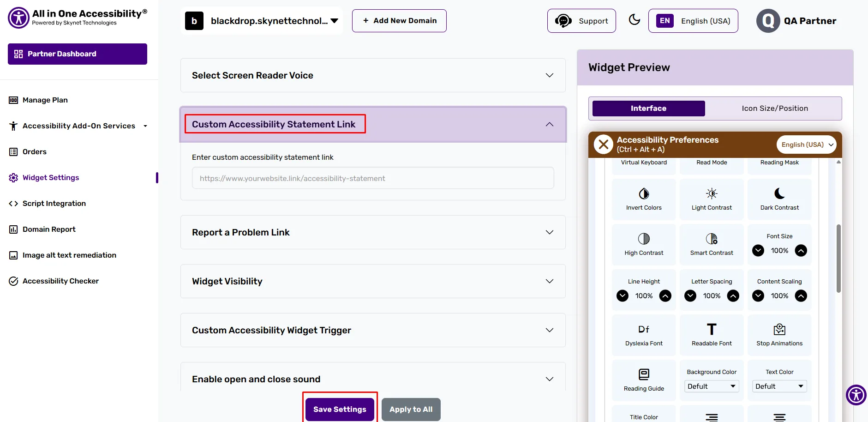Open floating accessibility widget button
The width and height of the screenshot is (868, 422).
(856, 395)
